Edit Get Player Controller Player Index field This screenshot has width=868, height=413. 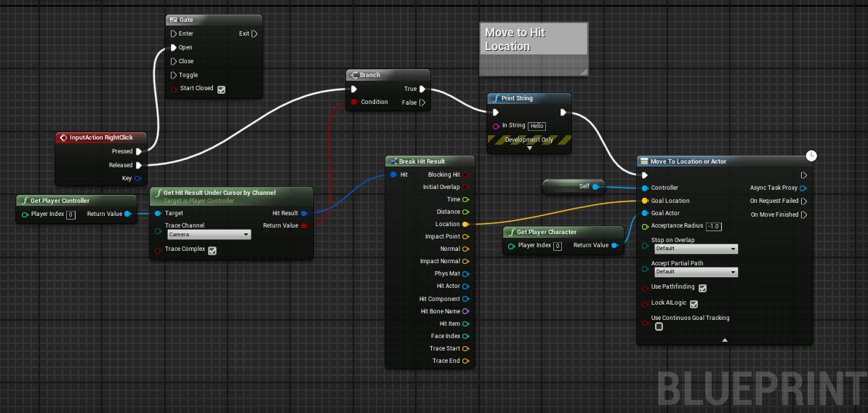tap(71, 214)
